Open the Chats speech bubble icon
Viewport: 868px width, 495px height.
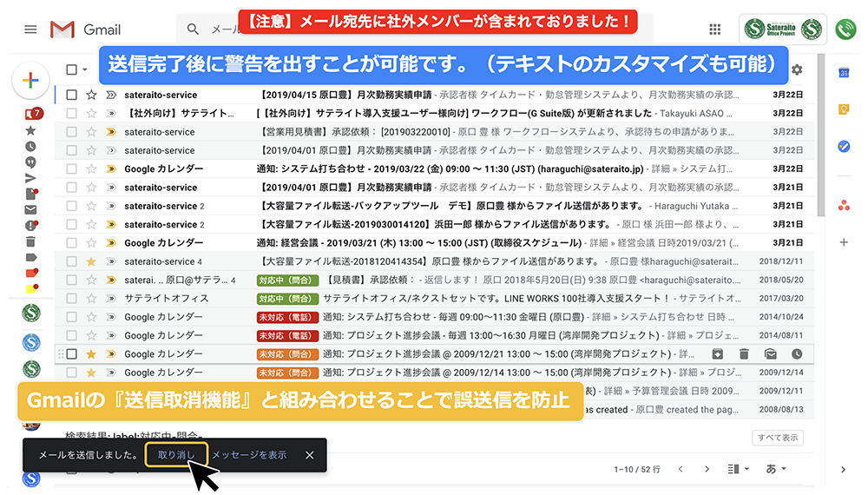coord(30,162)
